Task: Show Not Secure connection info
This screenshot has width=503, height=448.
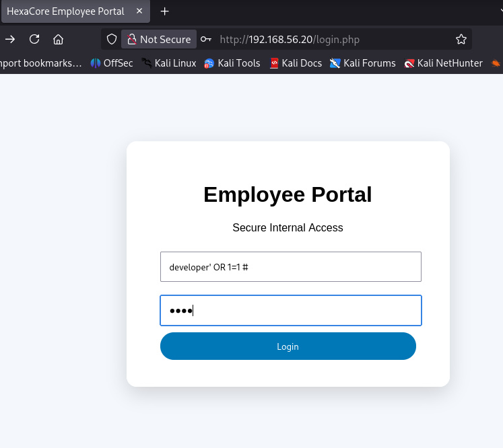Action: [159, 39]
